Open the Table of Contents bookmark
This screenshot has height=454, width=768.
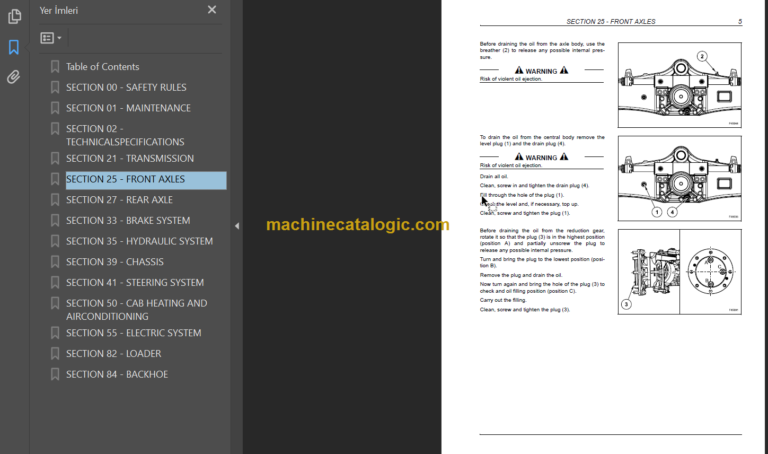(x=102, y=67)
